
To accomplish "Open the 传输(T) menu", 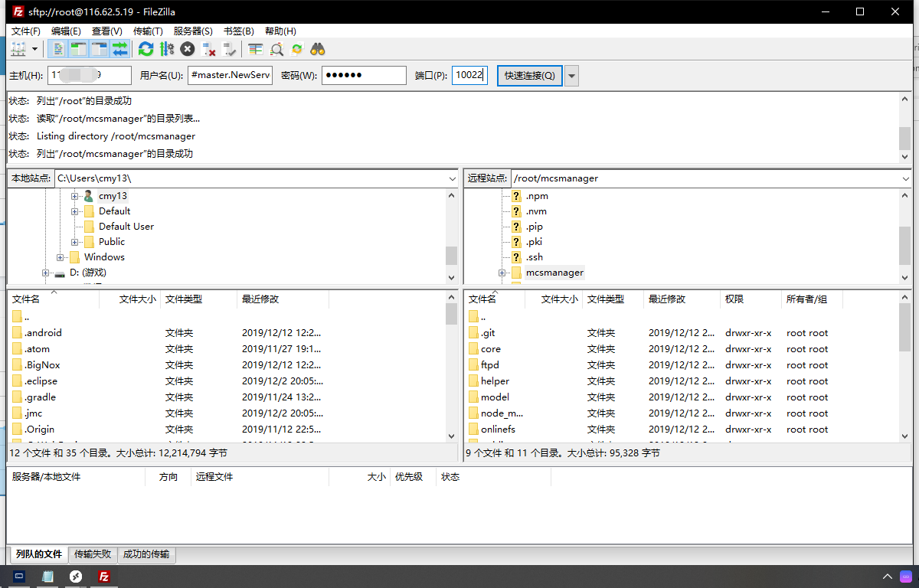I will point(148,31).
